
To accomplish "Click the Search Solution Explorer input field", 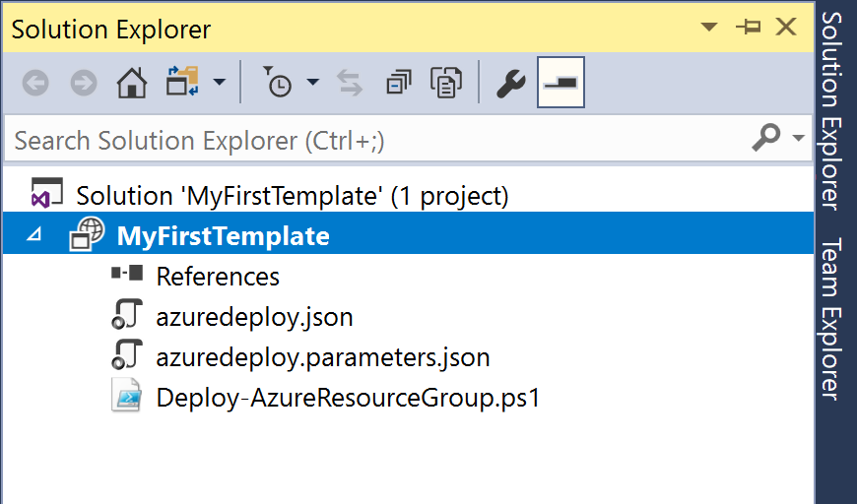I will click(x=377, y=140).
